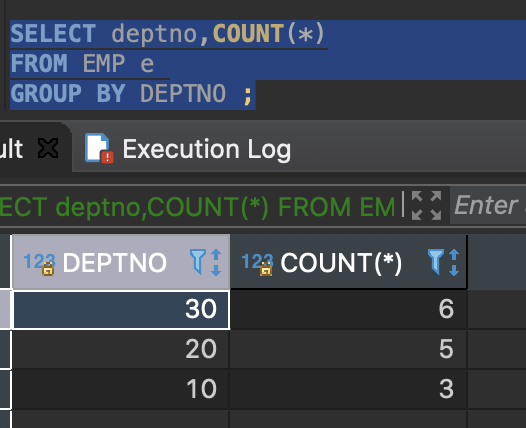Select the COUNT(*) column header

click(x=349, y=262)
